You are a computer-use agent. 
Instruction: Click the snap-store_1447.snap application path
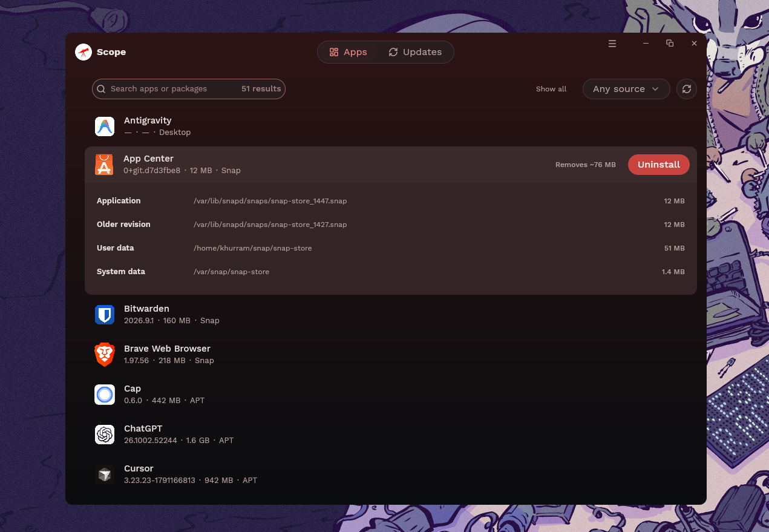[x=270, y=201]
